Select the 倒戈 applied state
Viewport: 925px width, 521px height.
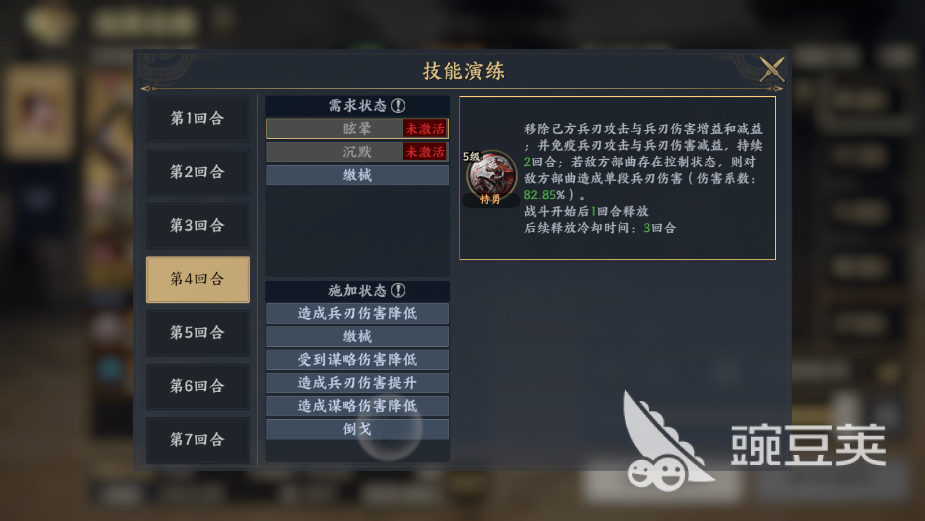click(x=357, y=429)
